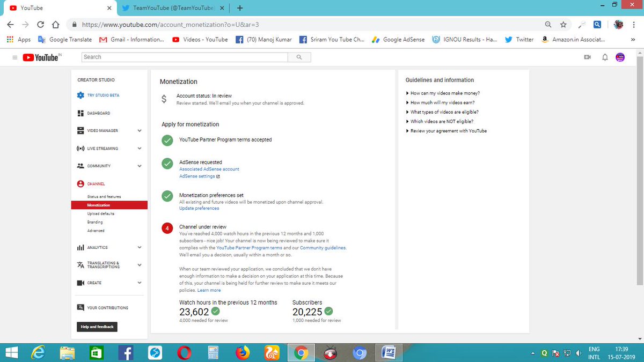The width and height of the screenshot is (644, 362).
Task: Open the Google Translate bookmark
Action: 65,39
